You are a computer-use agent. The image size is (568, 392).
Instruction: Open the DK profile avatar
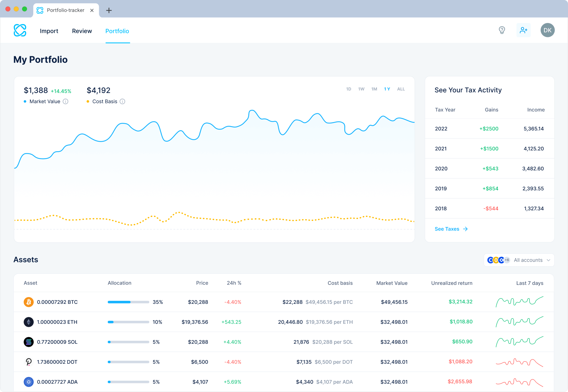[547, 30]
